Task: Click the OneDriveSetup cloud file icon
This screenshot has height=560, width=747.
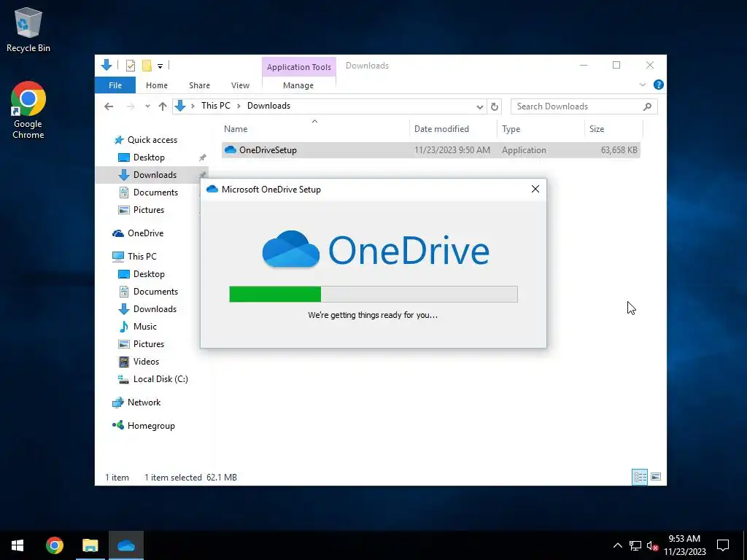Action: point(231,150)
